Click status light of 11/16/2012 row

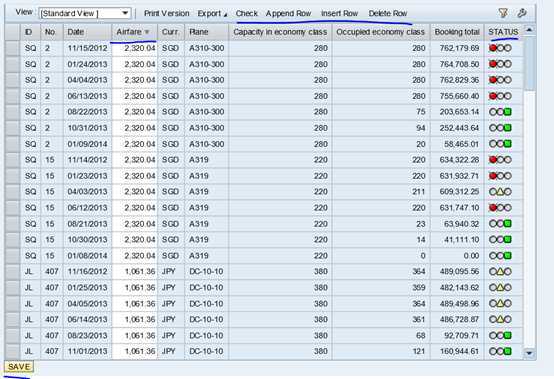[500, 272]
